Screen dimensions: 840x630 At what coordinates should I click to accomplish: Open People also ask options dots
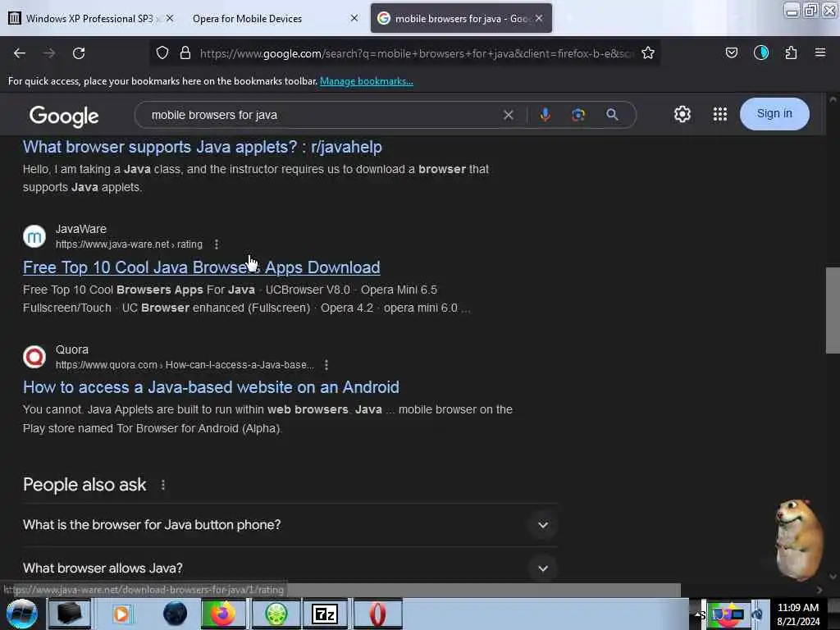click(x=163, y=485)
